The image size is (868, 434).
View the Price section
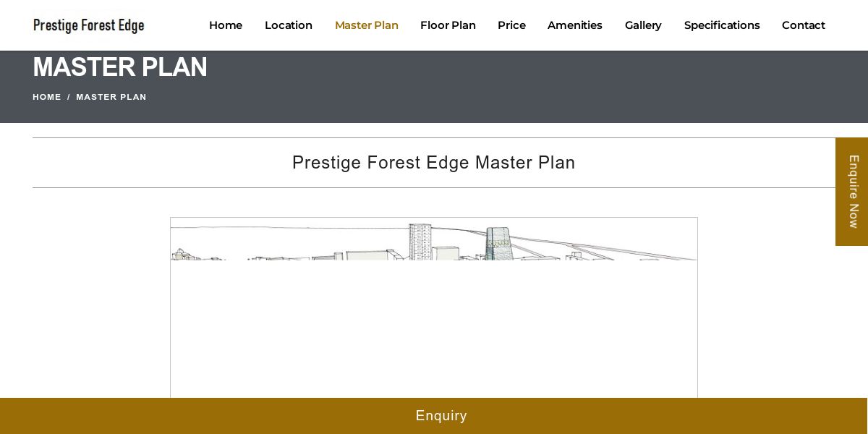511,25
